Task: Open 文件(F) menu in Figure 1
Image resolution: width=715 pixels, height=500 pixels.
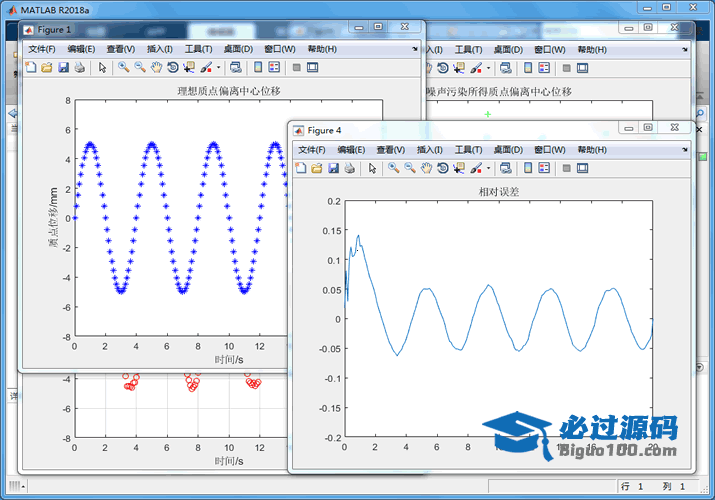Action: [x=41, y=49]
